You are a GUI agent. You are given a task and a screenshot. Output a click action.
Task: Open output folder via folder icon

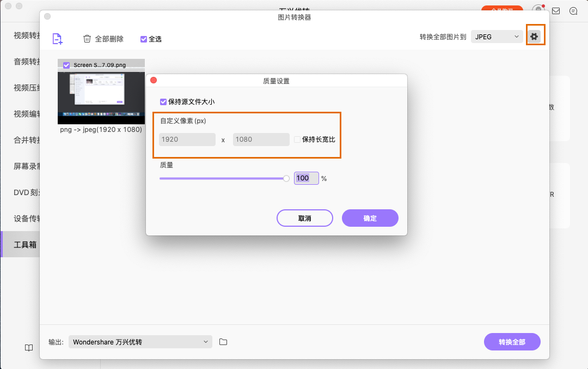(223, 342)
